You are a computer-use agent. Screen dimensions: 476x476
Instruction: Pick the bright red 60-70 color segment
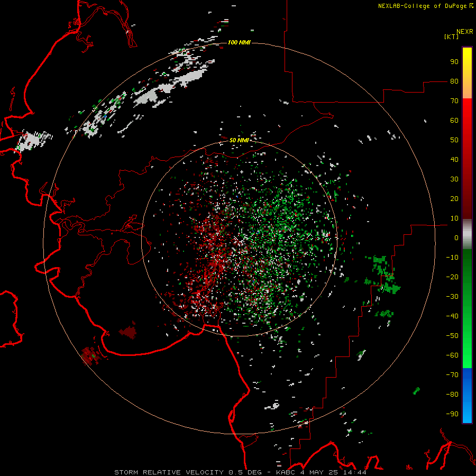(467, 109)
